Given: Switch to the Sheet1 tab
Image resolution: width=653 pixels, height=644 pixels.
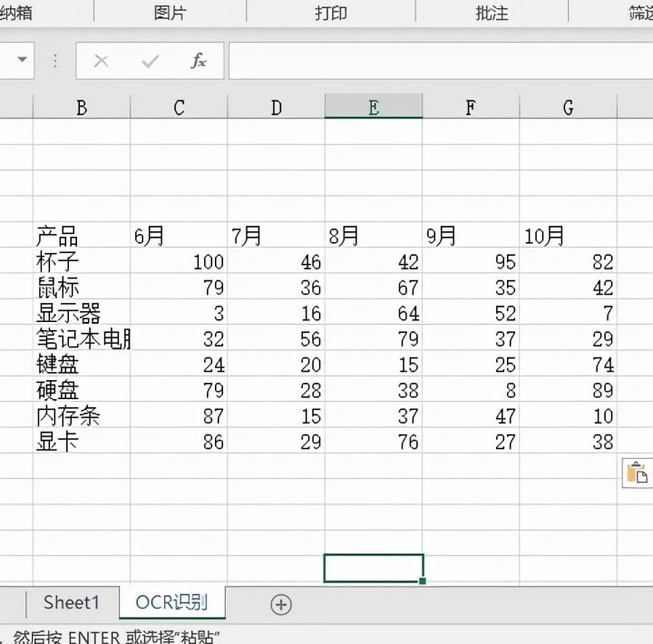Looking at the screenshot, I should (72, 602).
